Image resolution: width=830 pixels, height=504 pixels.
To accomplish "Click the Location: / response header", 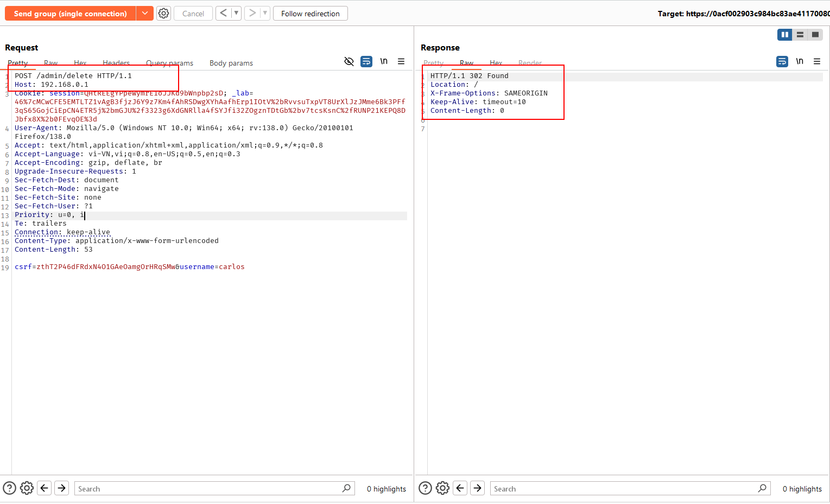I will (x=454, y=85).
